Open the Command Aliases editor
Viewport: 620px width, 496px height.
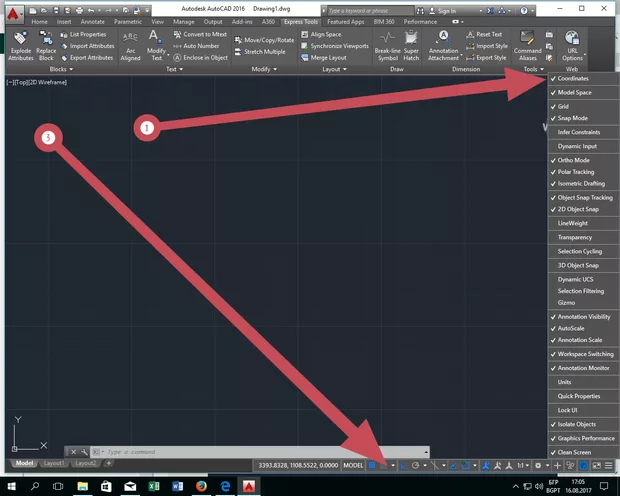527,47
